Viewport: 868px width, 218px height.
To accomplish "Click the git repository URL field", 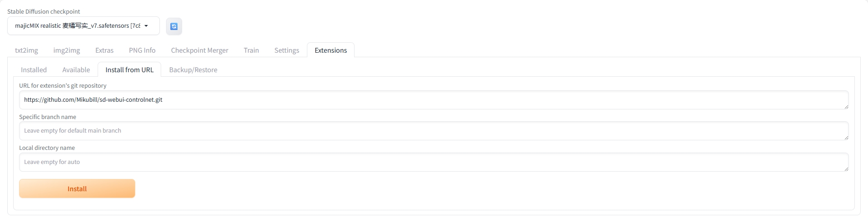I will click(x=434, y=100).
